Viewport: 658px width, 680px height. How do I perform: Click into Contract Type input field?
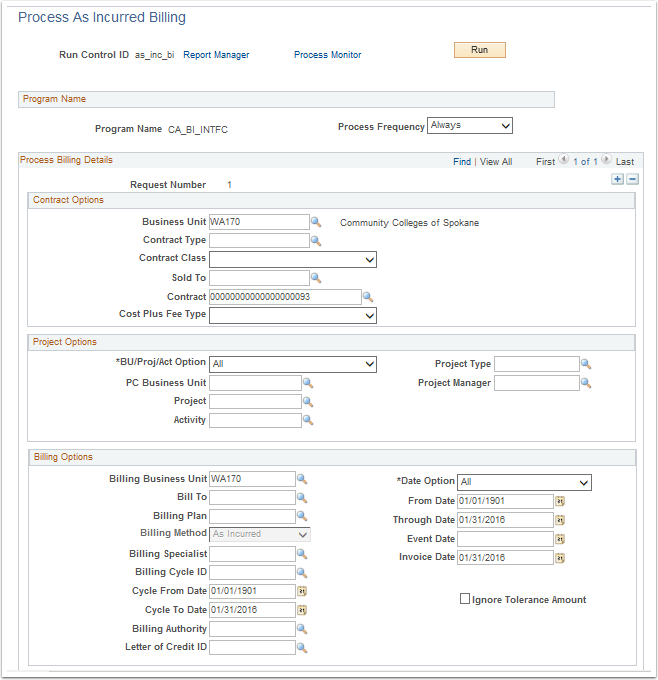click(x=259, y=240)
